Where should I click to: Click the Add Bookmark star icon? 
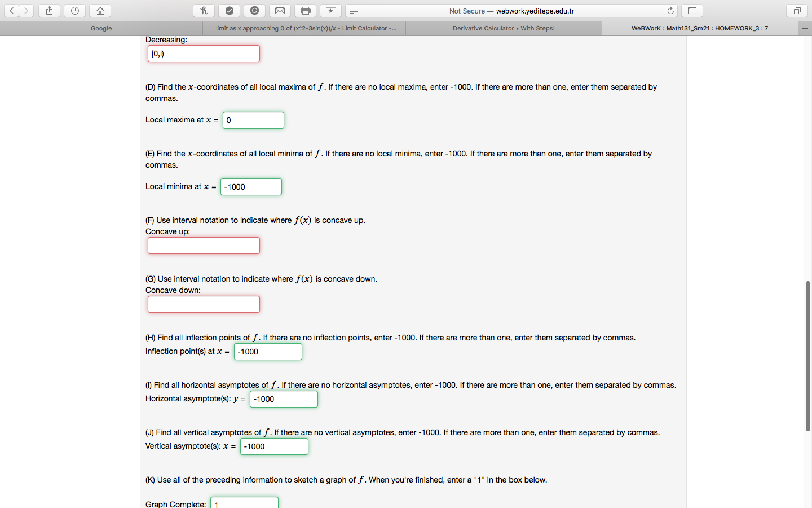click(330, 10)
